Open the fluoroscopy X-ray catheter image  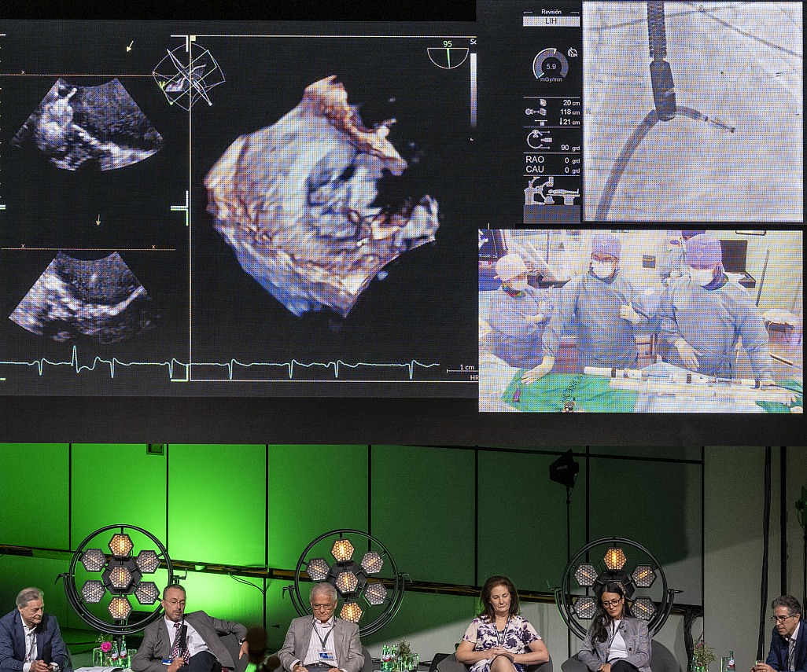(692, 112)
